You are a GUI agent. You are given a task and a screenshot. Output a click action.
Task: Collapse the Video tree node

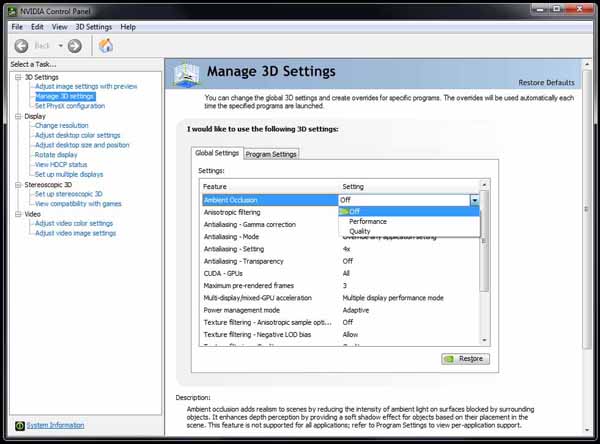click(18, 214)
